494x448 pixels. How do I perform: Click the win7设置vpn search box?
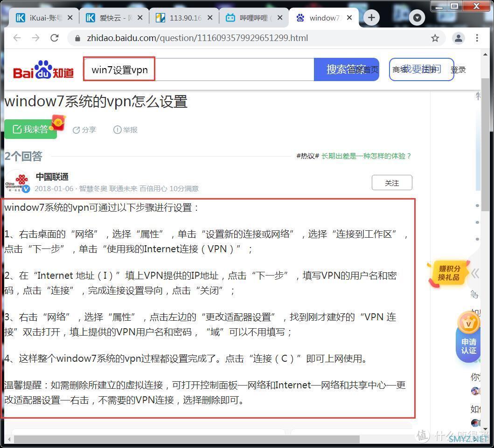click(199, 69)
